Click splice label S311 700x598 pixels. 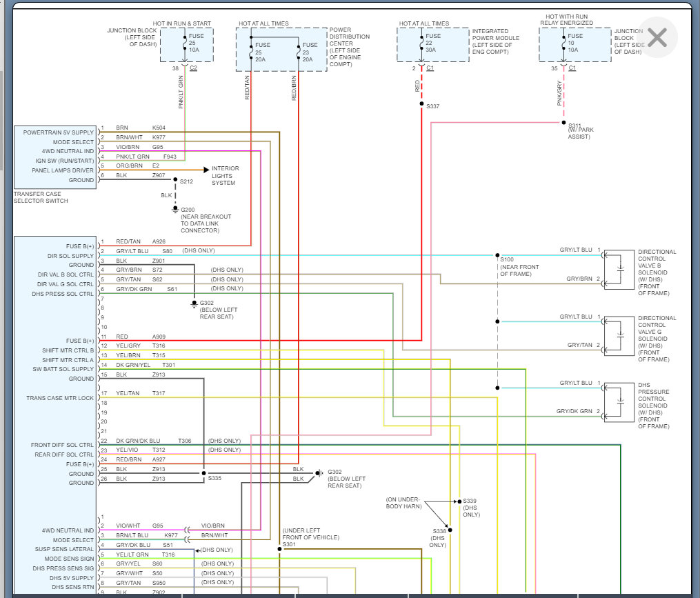pyautogui.click(x=574, y=126)
